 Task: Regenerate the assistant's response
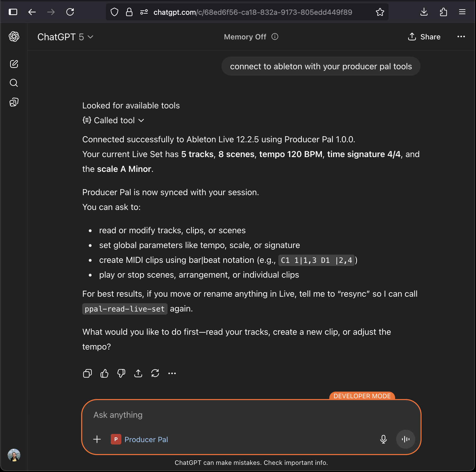[155, 373]
